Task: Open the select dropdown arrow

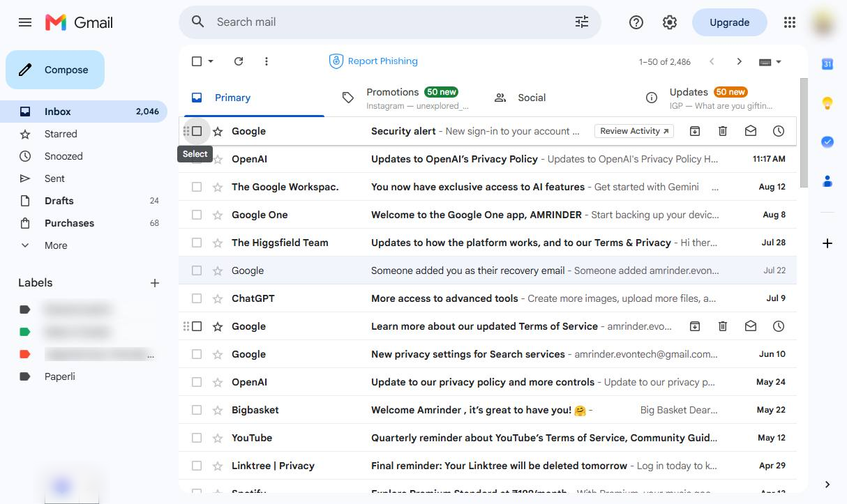Action: (211, 61)
